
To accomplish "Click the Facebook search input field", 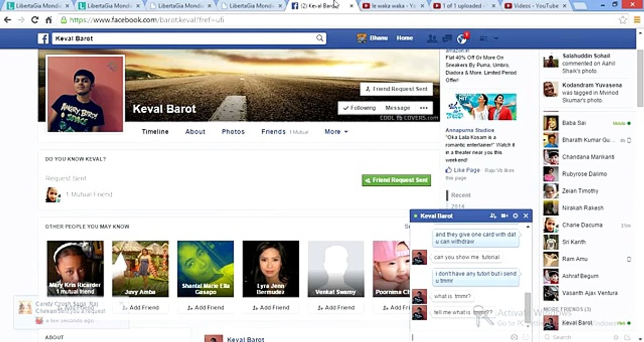I will [184, 38].
